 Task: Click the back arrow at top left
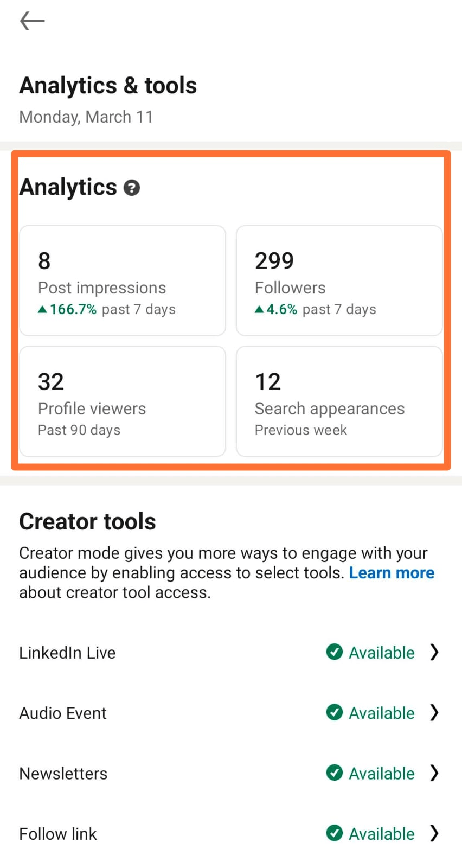tap(31, 21)
